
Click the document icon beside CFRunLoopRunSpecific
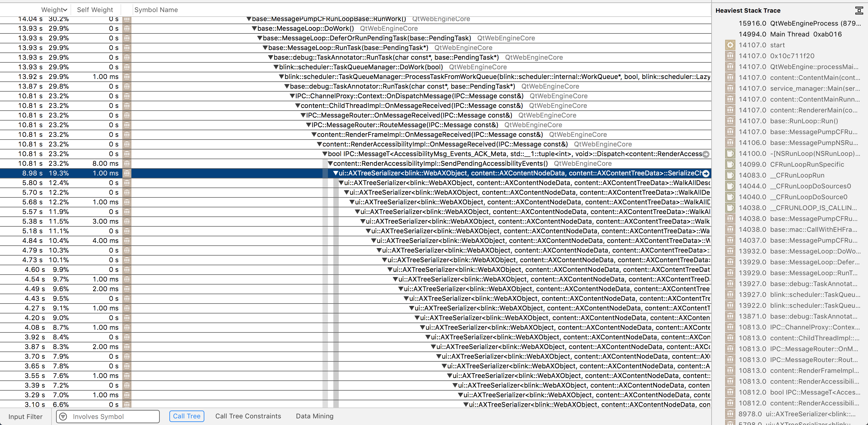point(730,164)
